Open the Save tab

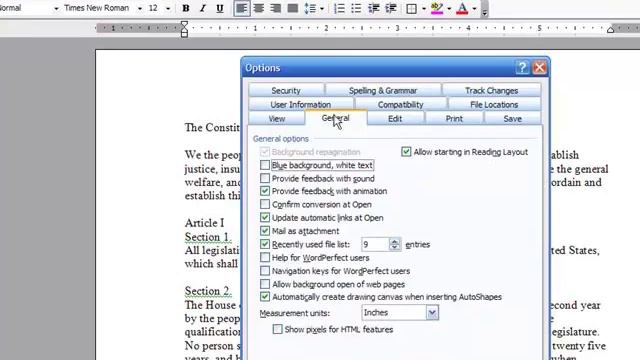tap(513, 119)
